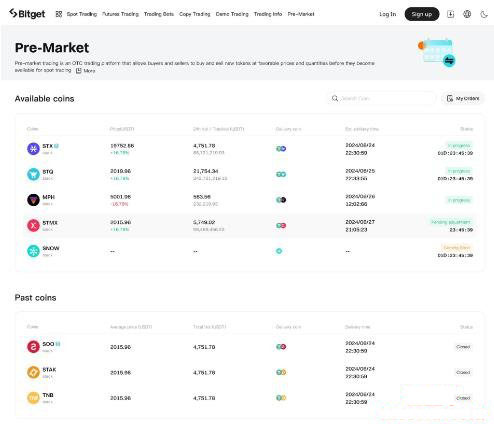Open the language globe icon

(467, 14)
